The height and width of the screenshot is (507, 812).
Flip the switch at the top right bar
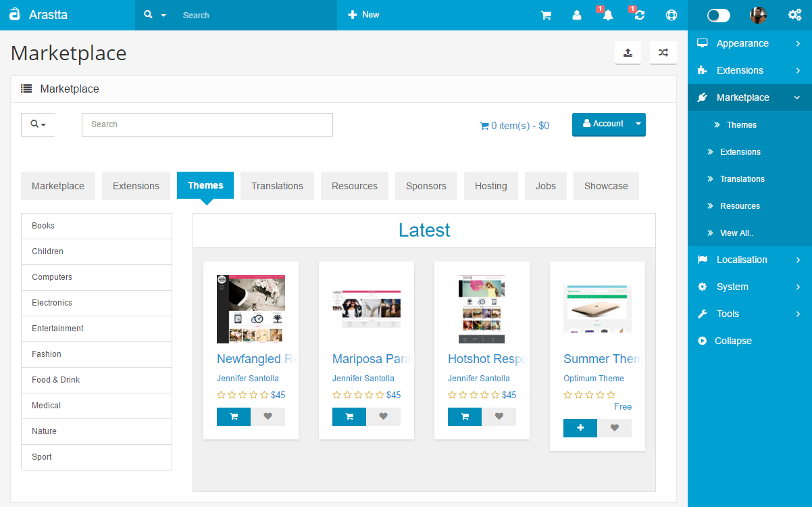[x=717, y=15]
